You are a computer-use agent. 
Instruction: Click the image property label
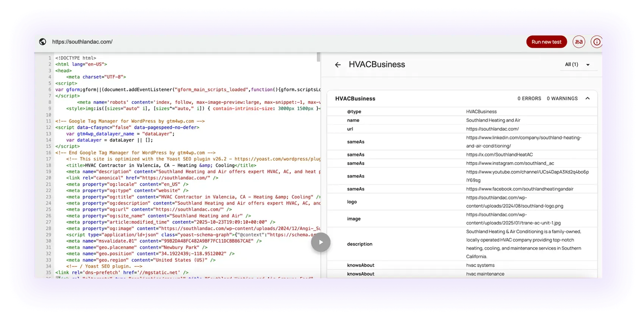tap(354, 219)
